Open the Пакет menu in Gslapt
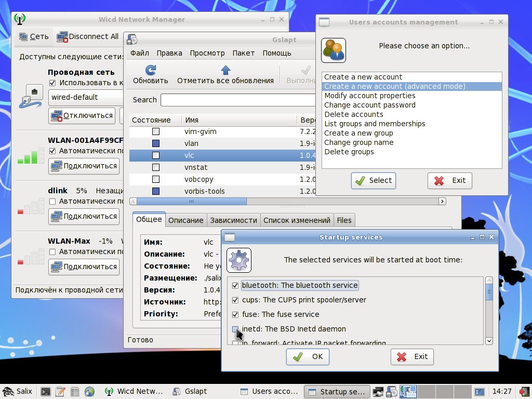The height and width of the screenshot is (399, 532). pos(244,54)
